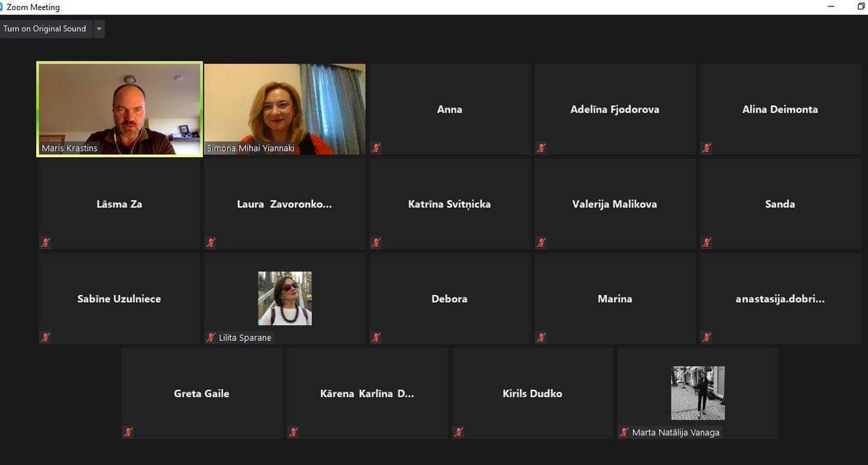Click the muted mic icon on Sanda's tile
The height and width of the screenshot is (465, 868).
tap(707, 242)
